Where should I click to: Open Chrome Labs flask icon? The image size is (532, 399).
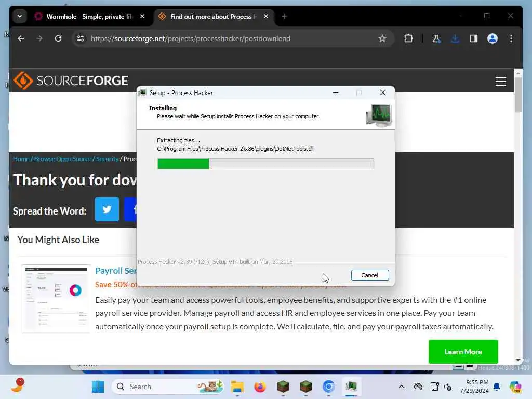point(436,38)
